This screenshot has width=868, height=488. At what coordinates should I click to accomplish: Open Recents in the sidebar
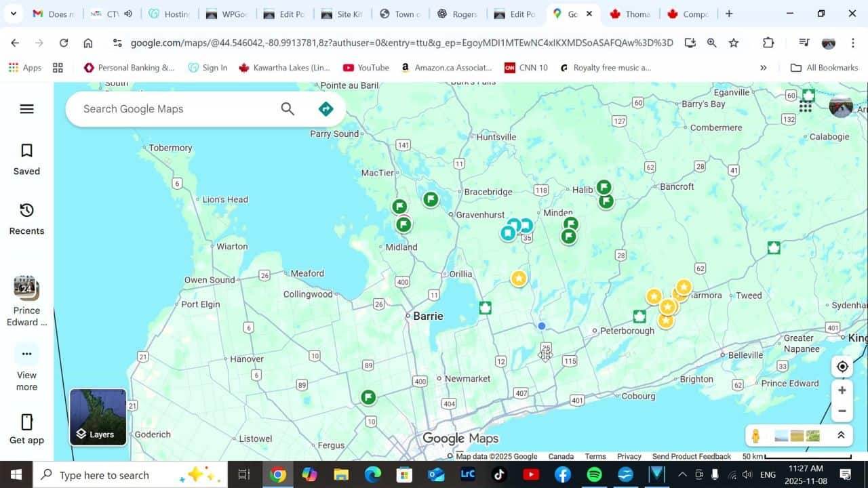(x=26, y=218)
